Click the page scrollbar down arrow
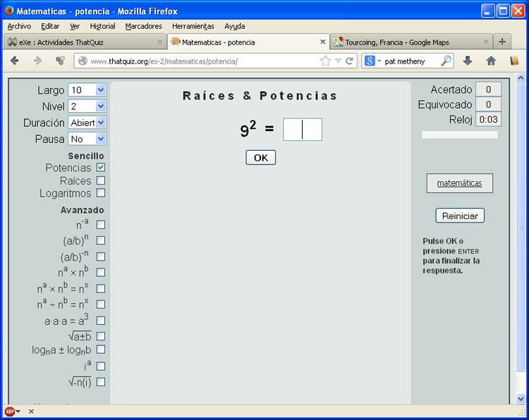This screenshot has height=420, width=529. pyautogui.click(x=521, y=399)
